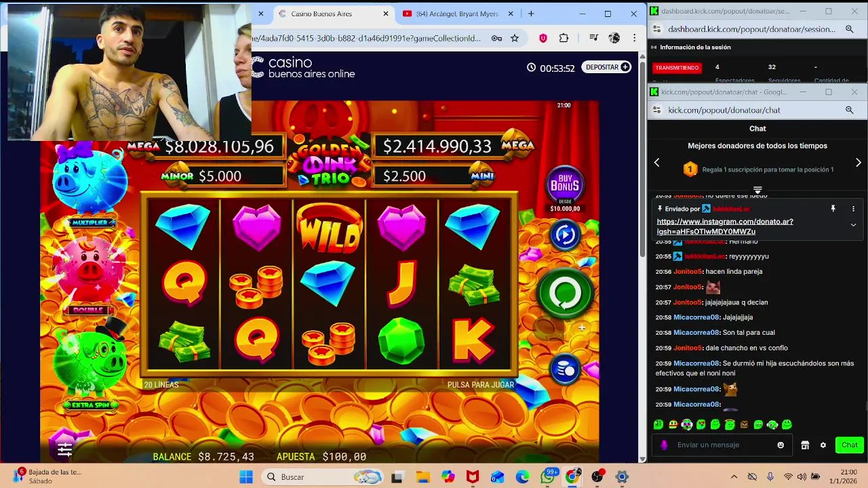Screen dimensions: 868x488
Task: Open the red shield extension icon
Action: point(542,38)
